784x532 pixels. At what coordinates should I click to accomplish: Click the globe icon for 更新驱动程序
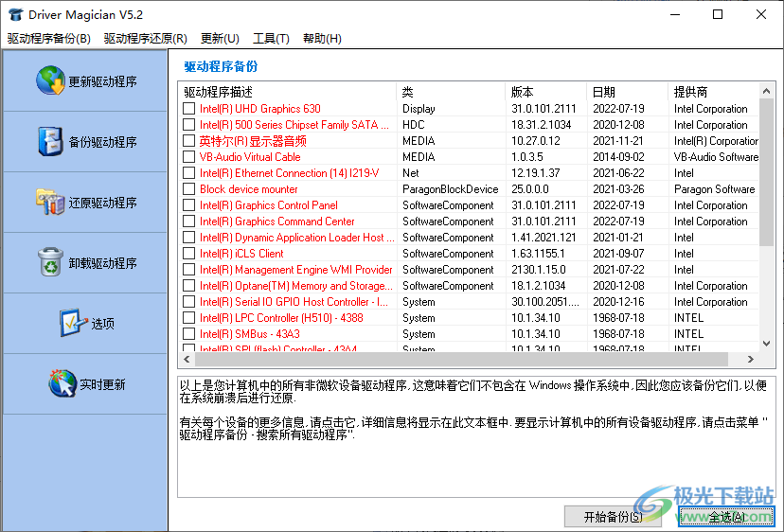[x=50, y=80]
